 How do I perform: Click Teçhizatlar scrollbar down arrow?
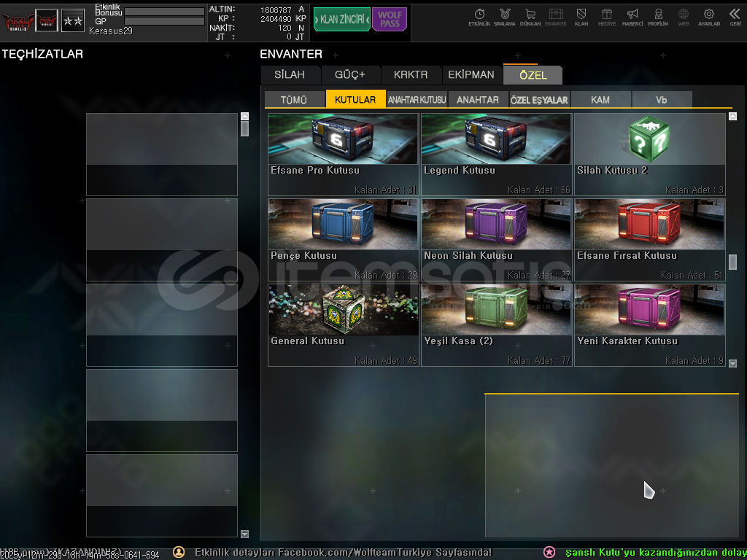point(244,534)
